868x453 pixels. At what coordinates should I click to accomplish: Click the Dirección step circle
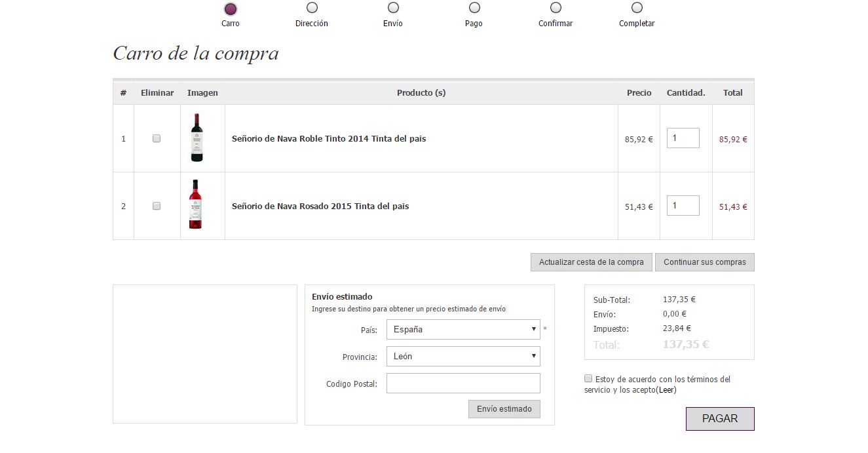pos(312,7)
